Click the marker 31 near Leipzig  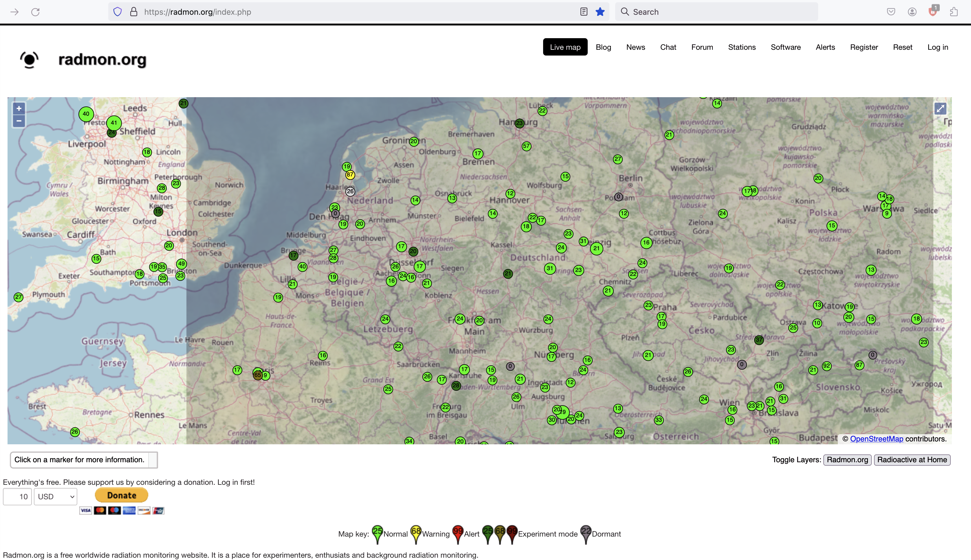point(583,242)
